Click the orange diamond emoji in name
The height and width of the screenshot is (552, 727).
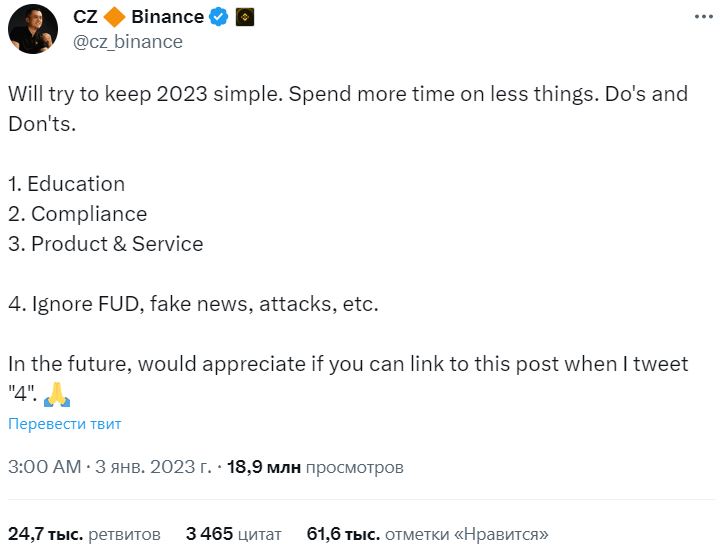click(x=114, y=17)
